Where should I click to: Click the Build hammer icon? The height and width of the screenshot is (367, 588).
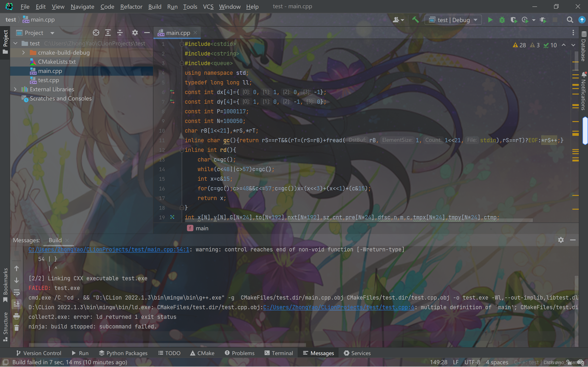[415, 20]
